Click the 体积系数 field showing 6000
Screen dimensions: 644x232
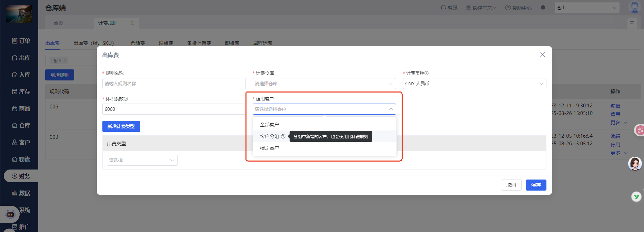pyautogui.click(x=174, y=109)
